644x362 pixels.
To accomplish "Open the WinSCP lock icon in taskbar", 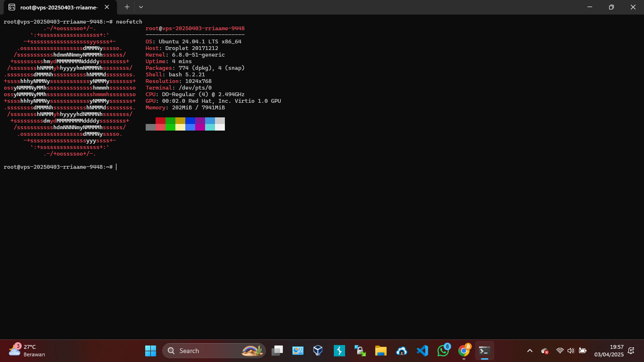I will (x=360, y=351).
